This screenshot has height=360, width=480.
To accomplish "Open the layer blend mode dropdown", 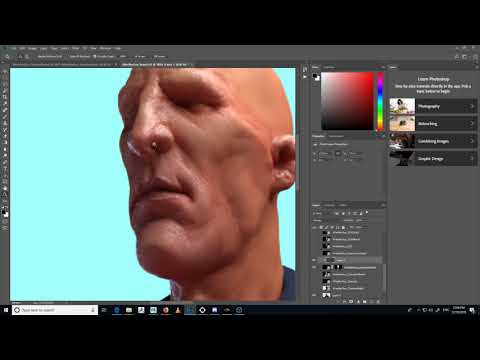I will point(327,220).
